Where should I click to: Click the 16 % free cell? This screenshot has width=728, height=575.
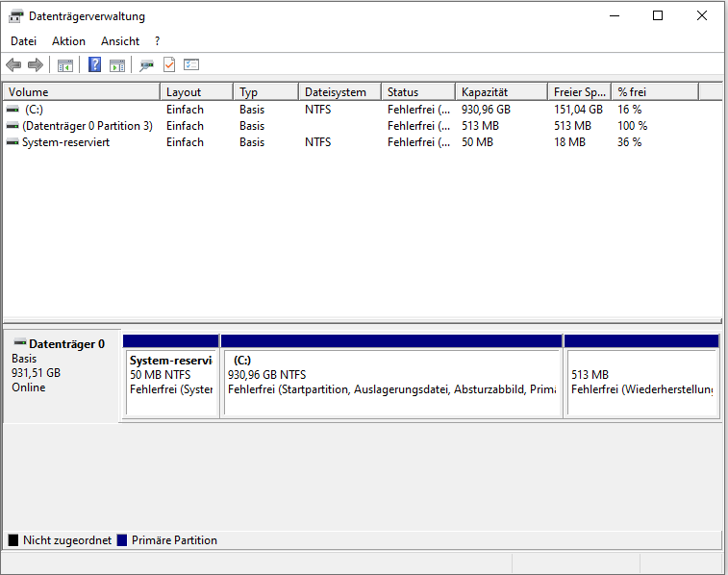pos(629,110)
